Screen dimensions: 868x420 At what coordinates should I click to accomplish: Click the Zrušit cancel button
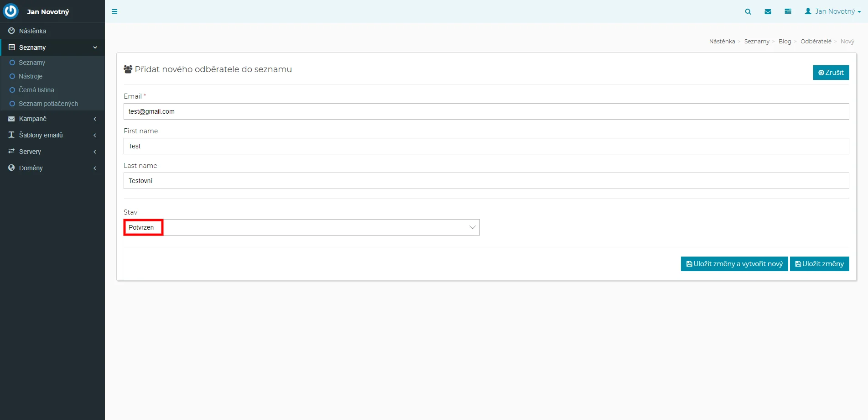pos(831,73)
